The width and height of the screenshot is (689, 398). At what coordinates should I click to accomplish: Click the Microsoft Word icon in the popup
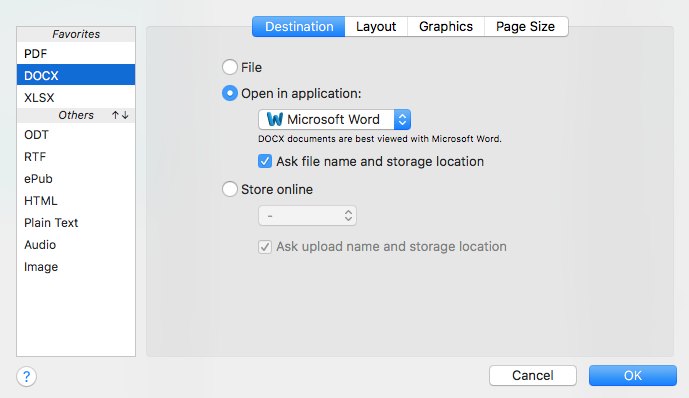275,119
